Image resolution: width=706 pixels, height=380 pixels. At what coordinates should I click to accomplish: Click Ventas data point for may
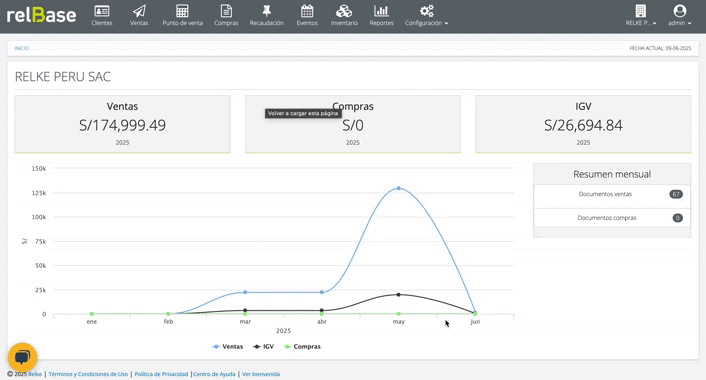click(398, 188)
